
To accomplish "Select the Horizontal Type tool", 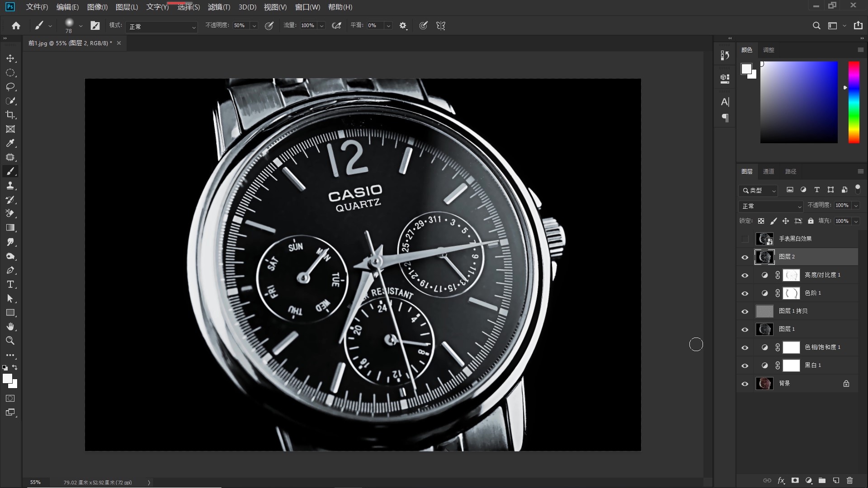I will tap(10, 285).
